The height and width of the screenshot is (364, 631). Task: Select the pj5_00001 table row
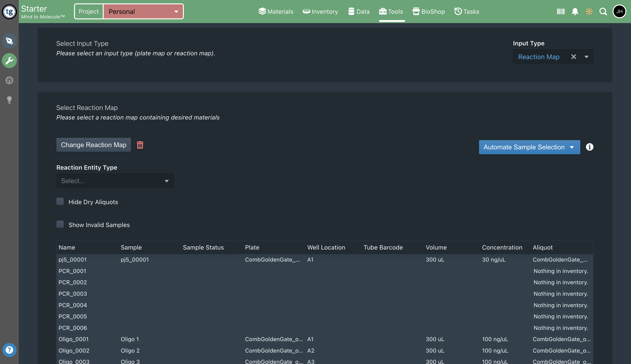click(325, 260)
